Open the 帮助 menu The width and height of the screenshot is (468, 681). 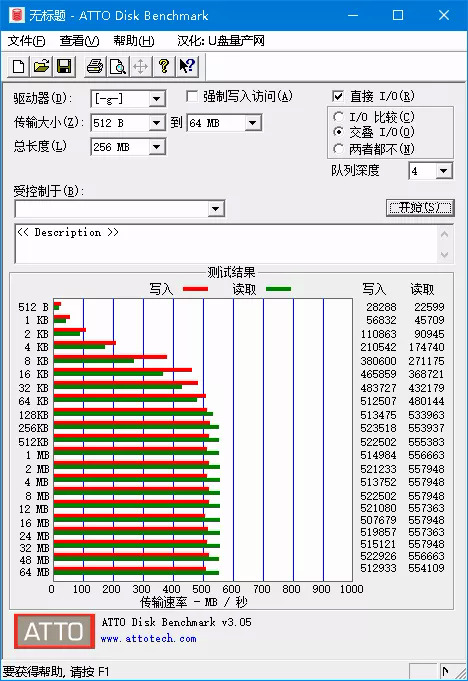pyautogui.click(x=134, y=41)
